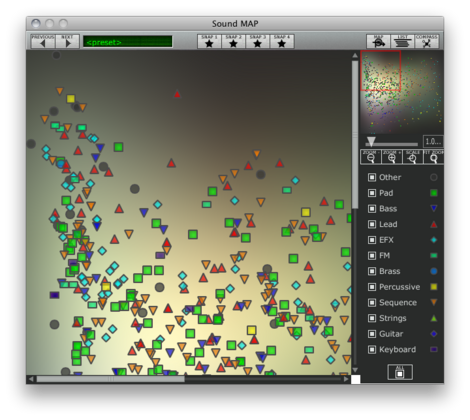Open the Compass view
470x420 pixels.
[427, 41]
